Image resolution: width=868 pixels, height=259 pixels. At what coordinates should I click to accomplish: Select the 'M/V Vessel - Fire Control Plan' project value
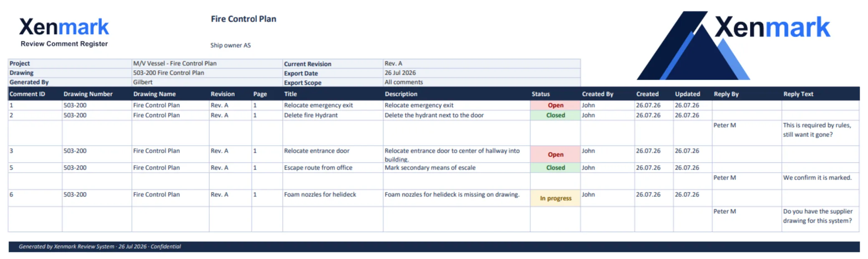(x=175, y=63)
